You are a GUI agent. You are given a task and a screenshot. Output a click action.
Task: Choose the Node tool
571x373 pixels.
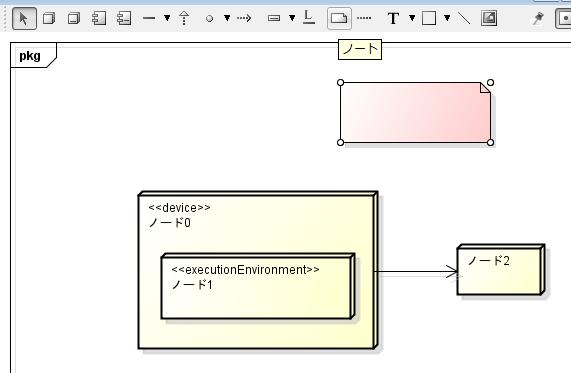pos(49,18)
